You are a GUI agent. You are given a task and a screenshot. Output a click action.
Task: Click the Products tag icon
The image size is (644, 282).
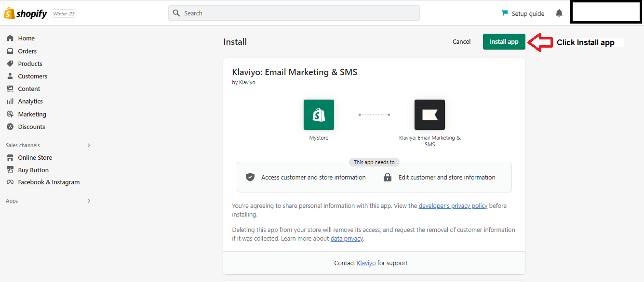(10, 64)
